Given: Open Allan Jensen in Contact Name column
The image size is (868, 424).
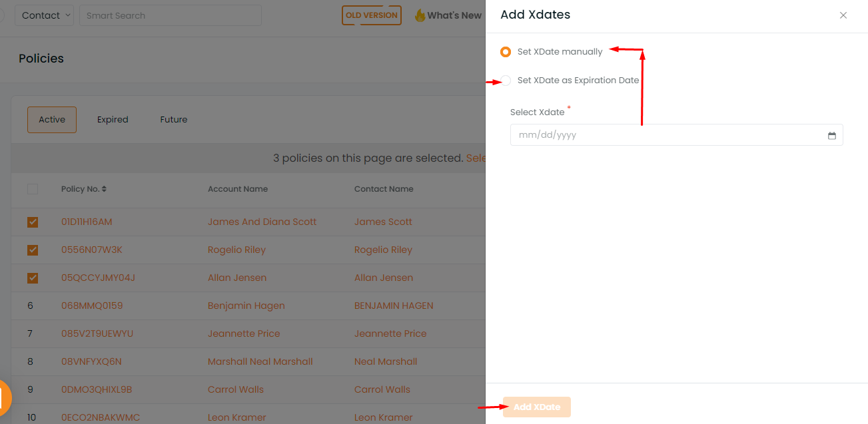Looking at the screenshot, I should pyautogui.click(x=384, y=278).
